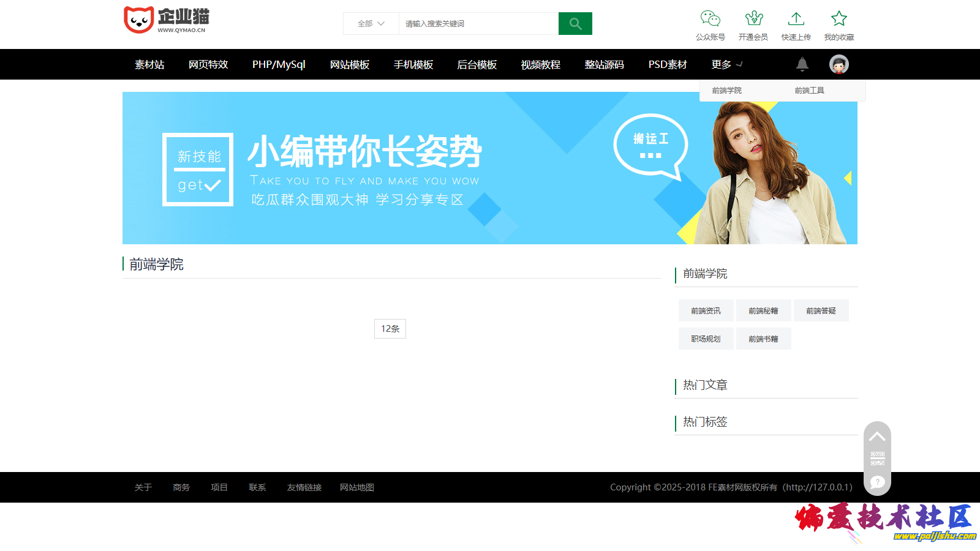This screenshot has height=551, width=980.
Task: Open the chat help bubble icon
Action: (x=877, y=482)
